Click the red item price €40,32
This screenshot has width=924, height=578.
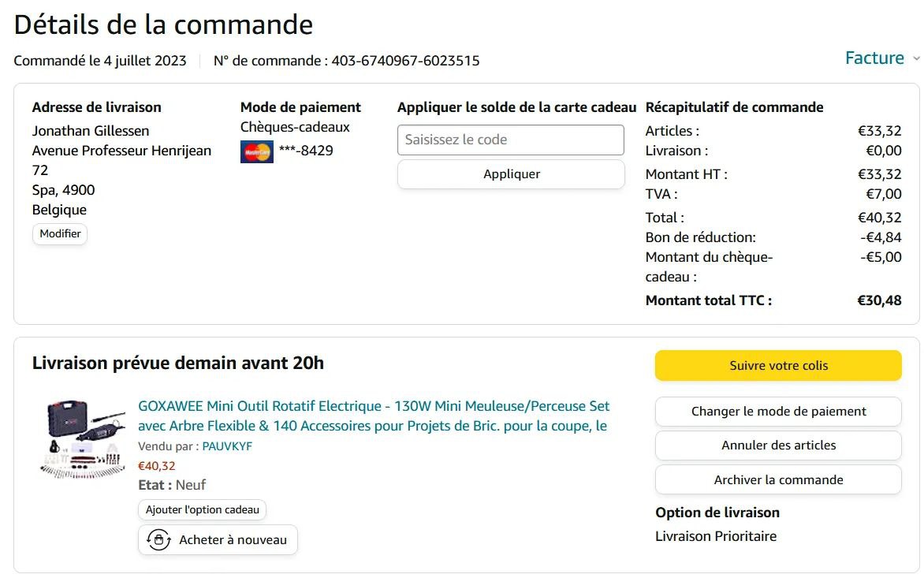[156, 466]
